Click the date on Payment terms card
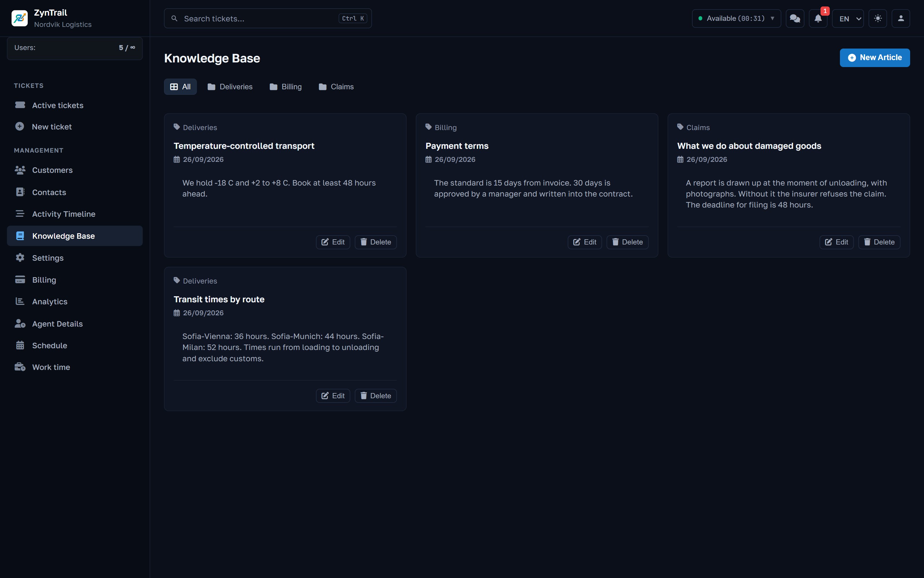This screenshot has height=578, width=924. pos(450,160)
